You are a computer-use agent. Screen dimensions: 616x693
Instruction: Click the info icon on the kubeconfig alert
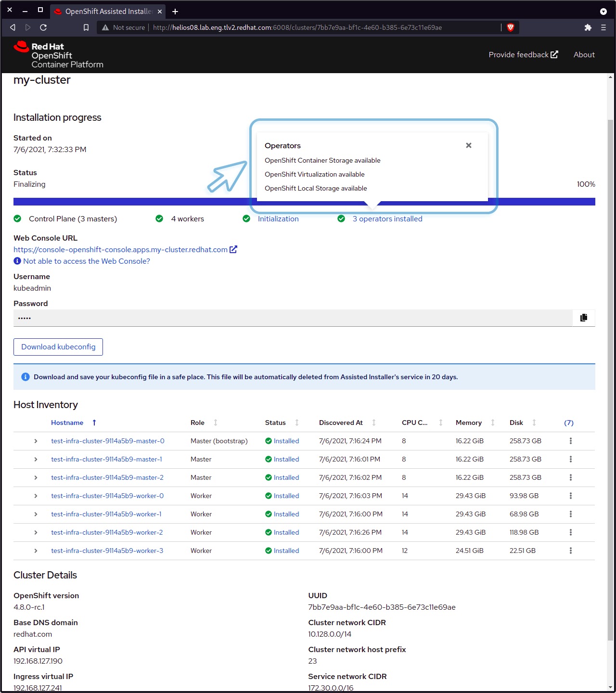click(25, 377)
